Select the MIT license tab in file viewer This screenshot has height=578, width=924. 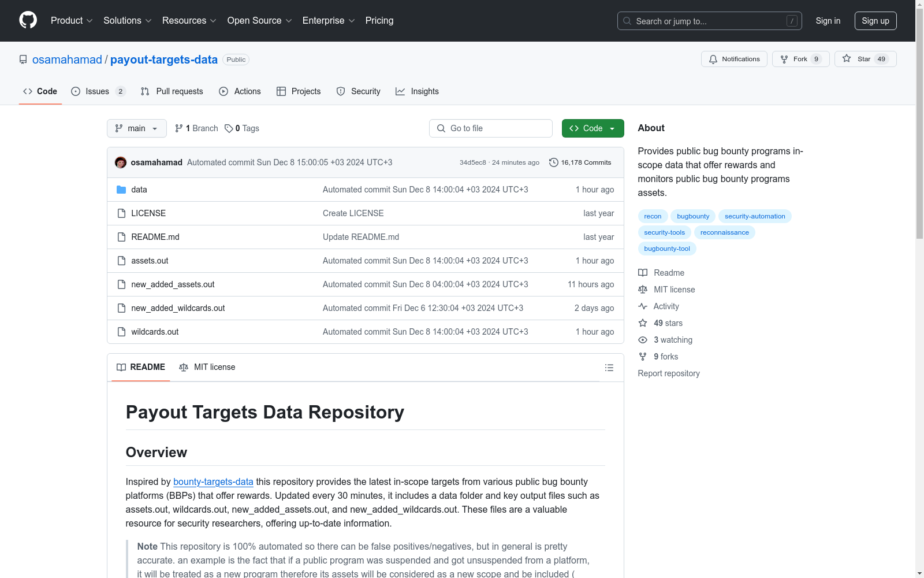207,367
